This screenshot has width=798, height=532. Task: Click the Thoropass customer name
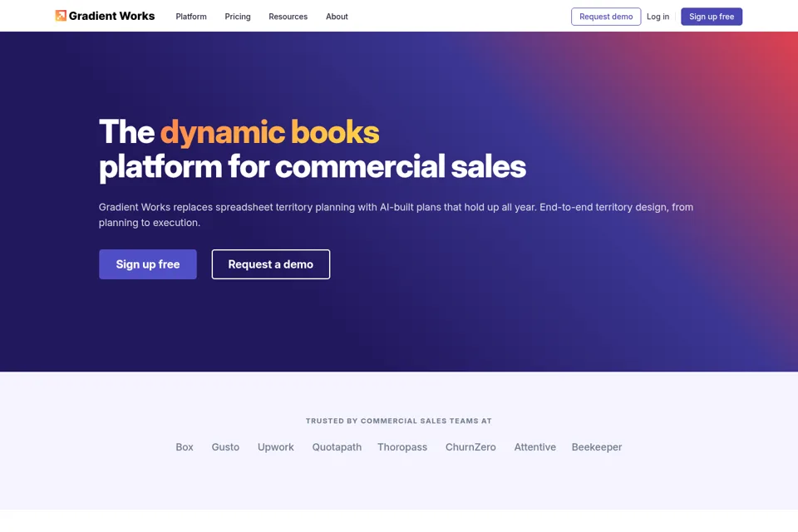[x=402, y=447]
